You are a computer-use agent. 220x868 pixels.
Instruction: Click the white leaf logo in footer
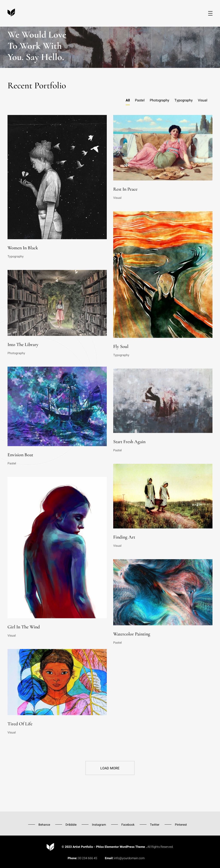pos(50,847)
